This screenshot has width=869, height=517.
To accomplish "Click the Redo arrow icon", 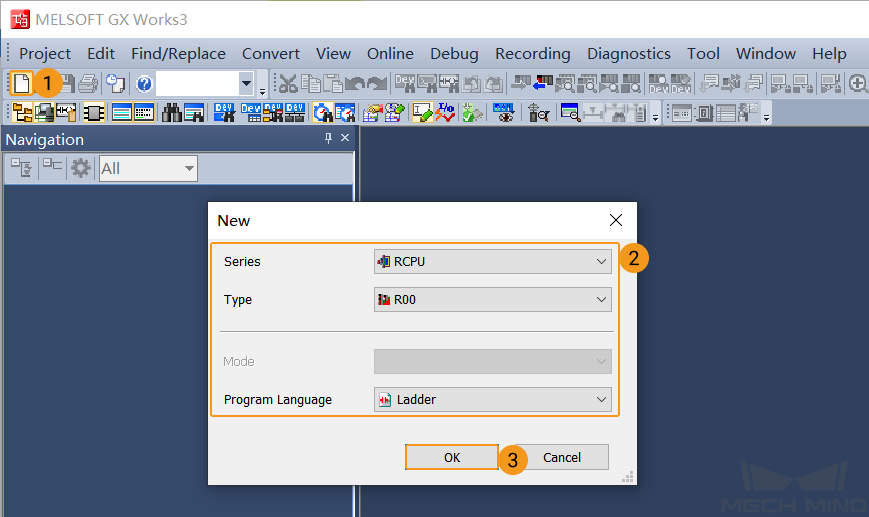I will 377,84.
